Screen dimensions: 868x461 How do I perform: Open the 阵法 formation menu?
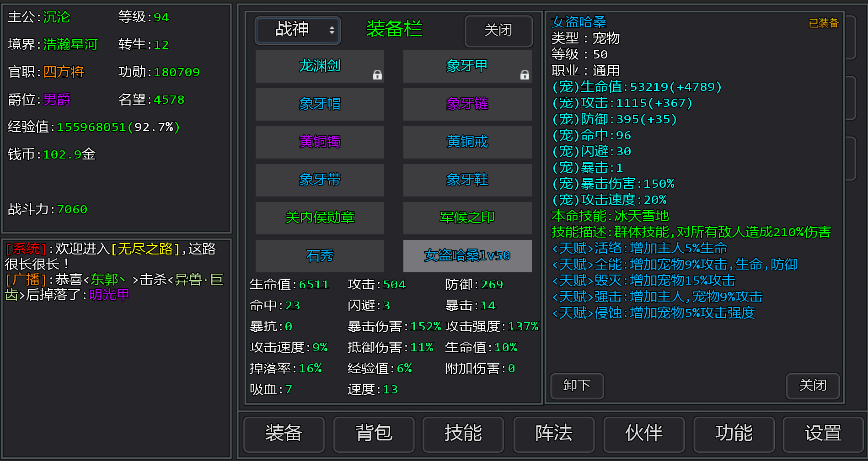[554, 435]
